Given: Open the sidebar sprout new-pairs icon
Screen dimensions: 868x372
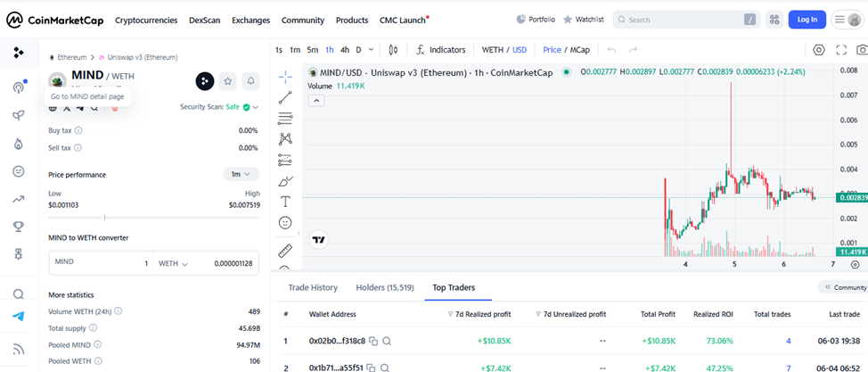Looking at the screenshot, I should click(x=18, y=116).
